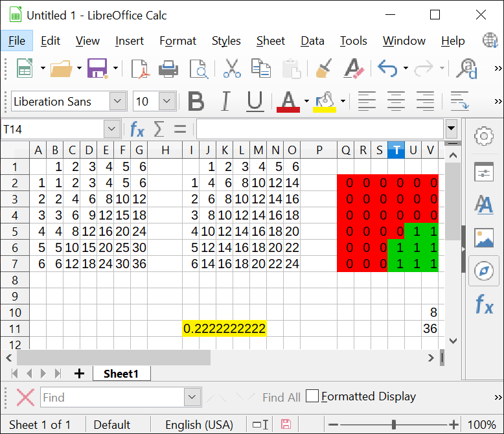
Task: Click the zoom slider handle
Action: click(x=394, y=425)
